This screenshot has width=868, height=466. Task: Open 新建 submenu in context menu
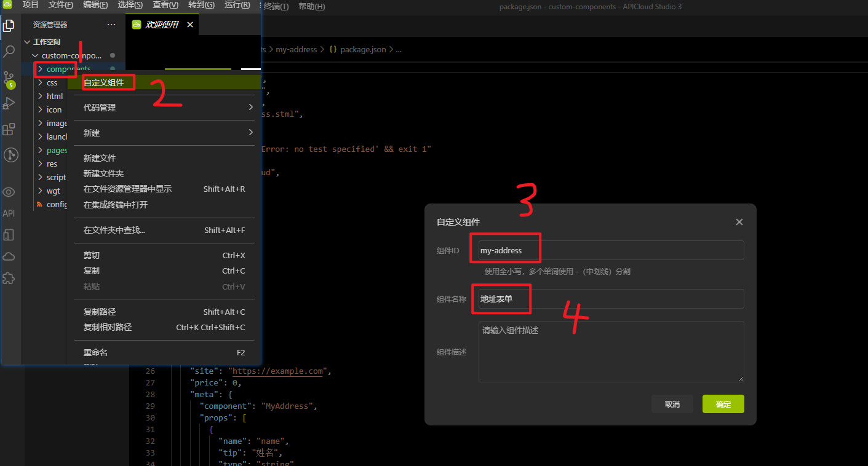[x=164, y=133]
